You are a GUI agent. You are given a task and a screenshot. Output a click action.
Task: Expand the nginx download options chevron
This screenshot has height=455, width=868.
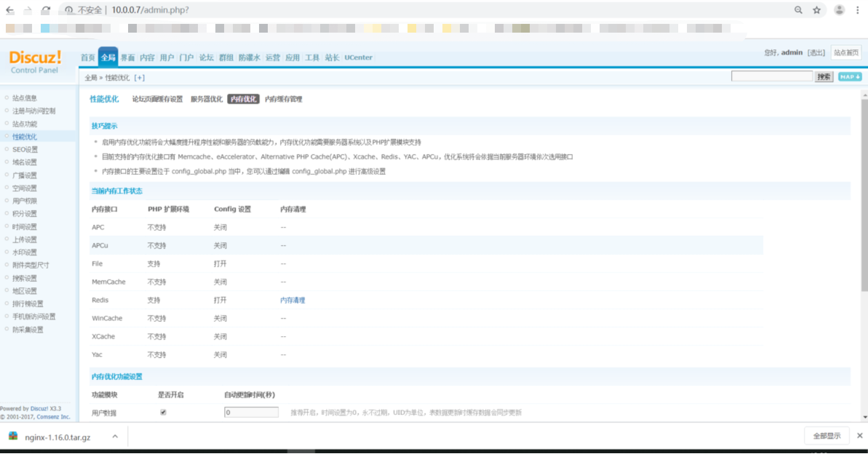[115, 436]
